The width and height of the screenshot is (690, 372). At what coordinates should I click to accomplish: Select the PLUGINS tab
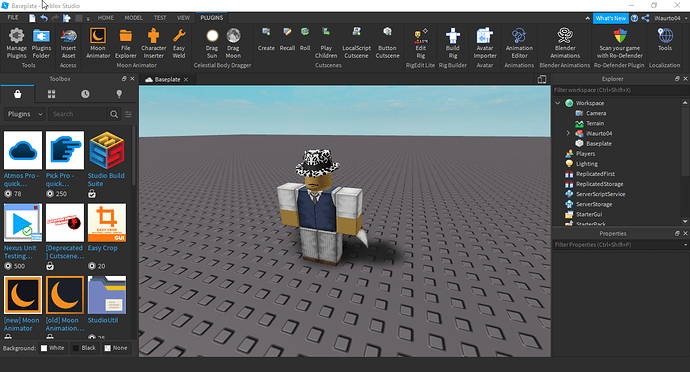pyautogui.click(x=212, y=18)
